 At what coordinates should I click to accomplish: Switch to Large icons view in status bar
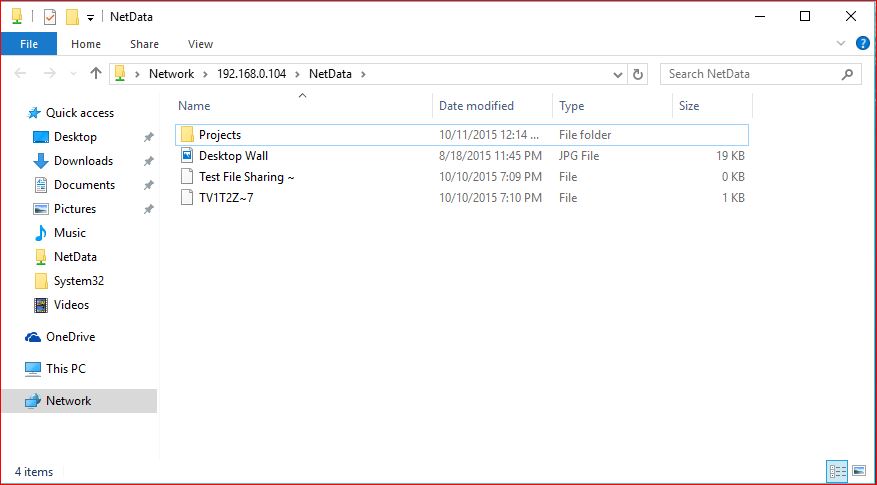tap(859, 472)
